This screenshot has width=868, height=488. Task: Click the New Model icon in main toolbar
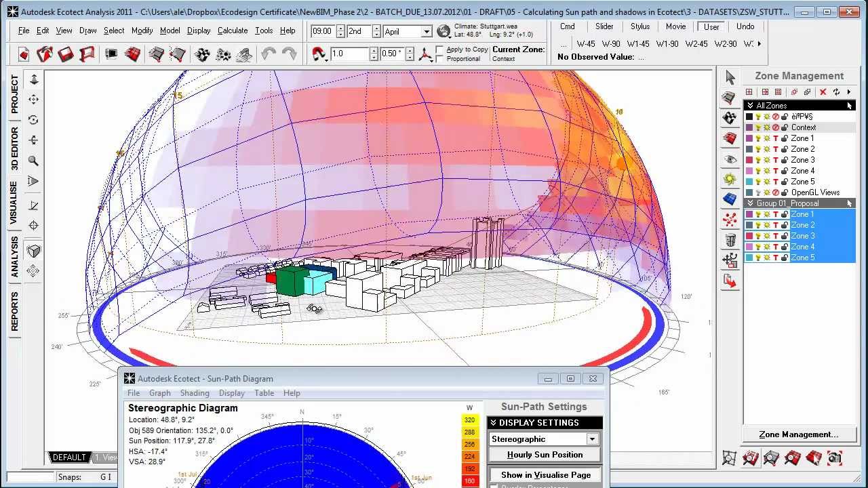pyautogui.click(x=24, y=54)
